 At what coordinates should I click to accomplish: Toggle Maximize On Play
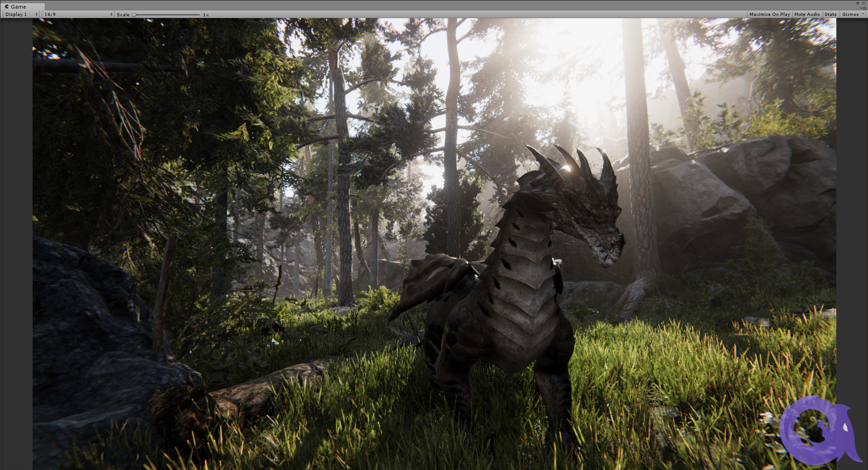coord(769,14)
